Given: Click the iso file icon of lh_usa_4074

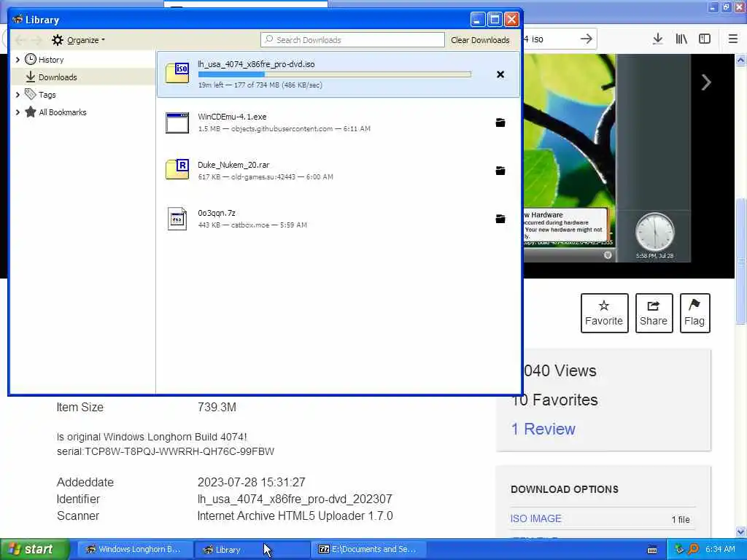Looking at the screenshot, I should [177, 74].
